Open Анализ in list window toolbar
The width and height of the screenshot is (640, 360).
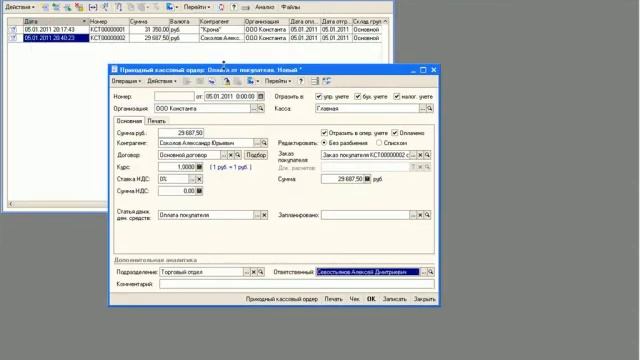264,7
